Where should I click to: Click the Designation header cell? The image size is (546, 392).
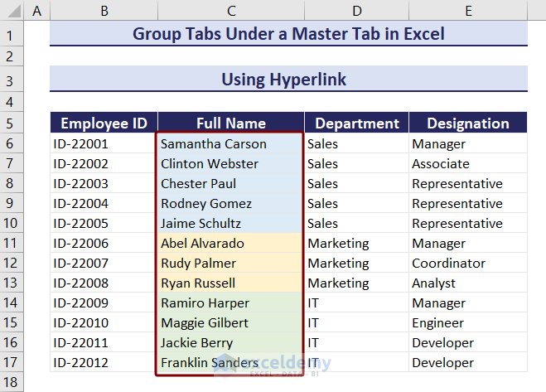coord(468,123)
